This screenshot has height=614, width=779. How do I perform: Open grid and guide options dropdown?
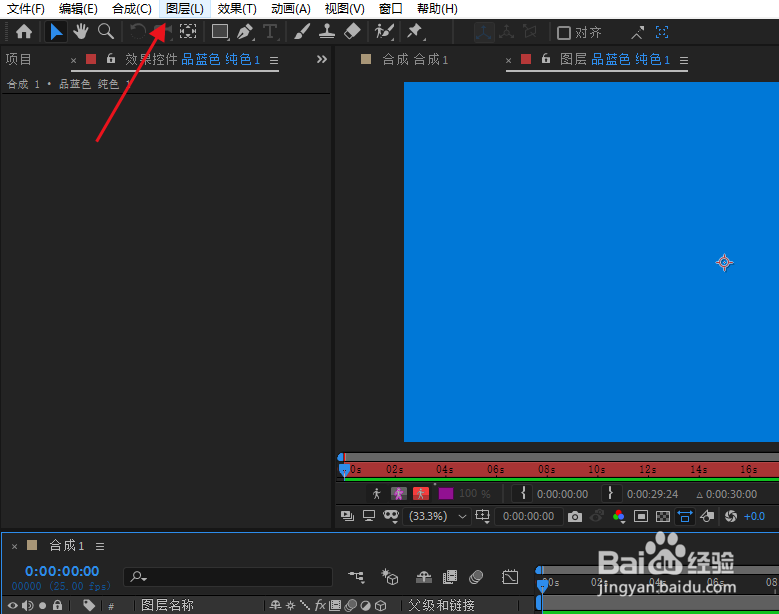482,517
